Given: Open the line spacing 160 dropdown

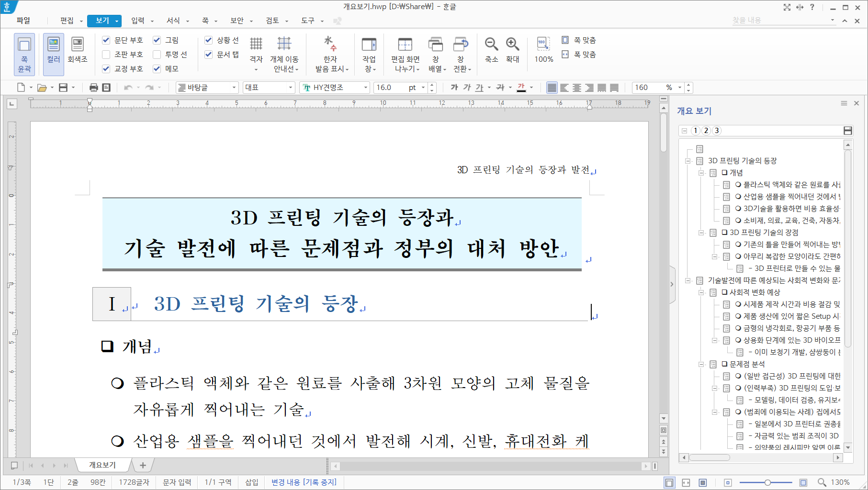Looking at the screenshot, I should (679, 88).
